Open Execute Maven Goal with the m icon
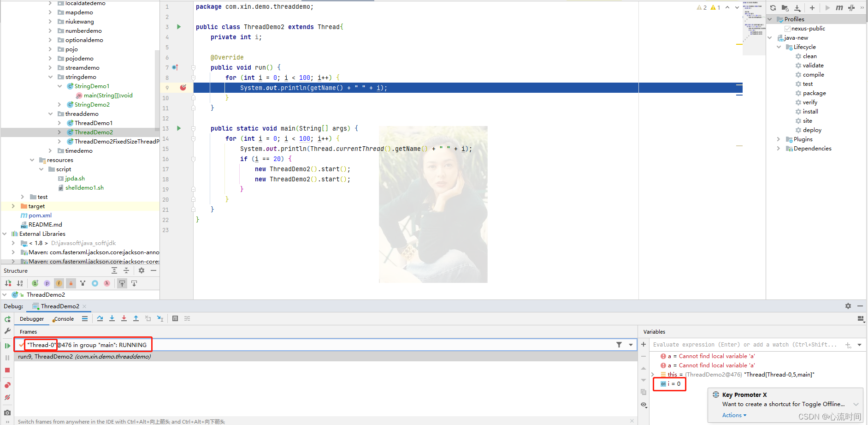This screenshot has height=425, width=868. click(839, 8)
